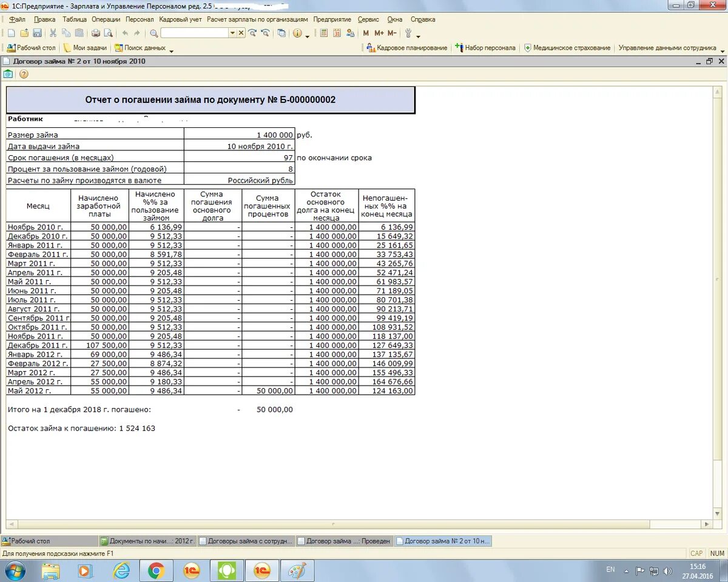
Task: Open Расчет зарплаты по организациям menu
Action: coord(257,19)
